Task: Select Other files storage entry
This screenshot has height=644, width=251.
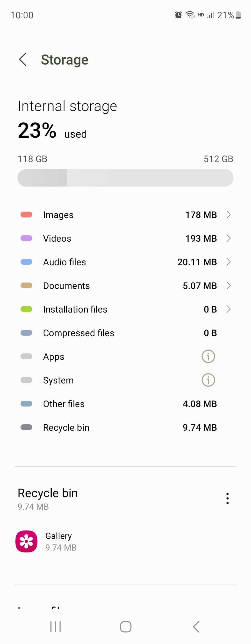Action: click(x=125, y=404)
